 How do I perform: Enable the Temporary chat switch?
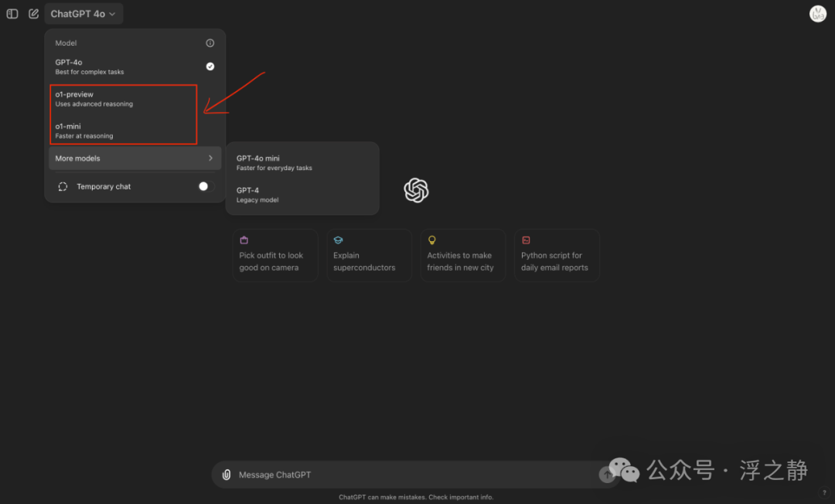206,186
